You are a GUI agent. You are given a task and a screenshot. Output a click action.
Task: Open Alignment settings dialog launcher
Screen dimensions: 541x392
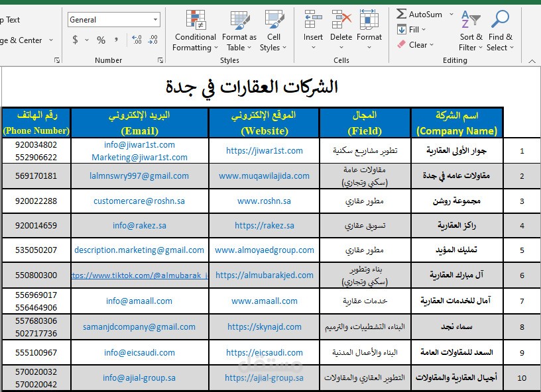pyautogui.click(x=57, y=60)
